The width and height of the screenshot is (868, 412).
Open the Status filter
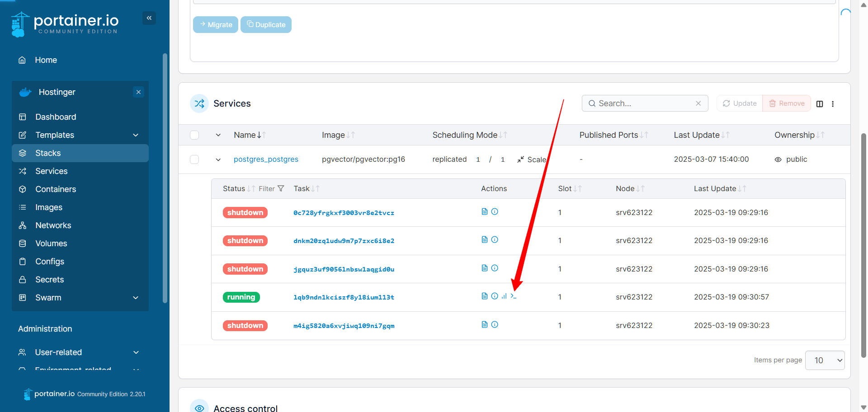(x=271, y=189)
